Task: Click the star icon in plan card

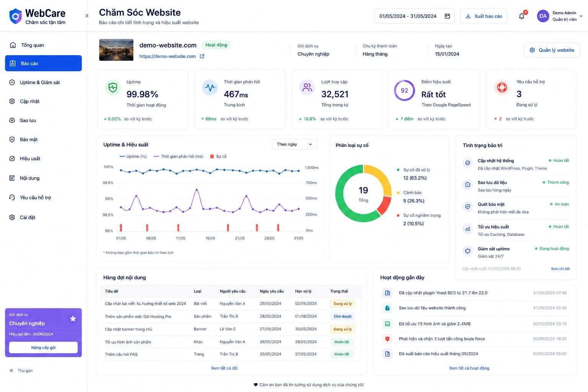Action: (x=73, y=318)
